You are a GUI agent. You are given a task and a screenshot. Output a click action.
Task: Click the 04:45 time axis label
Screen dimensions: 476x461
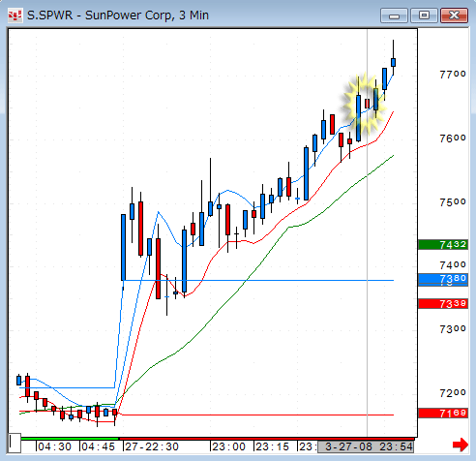click(x=98, y=446)
